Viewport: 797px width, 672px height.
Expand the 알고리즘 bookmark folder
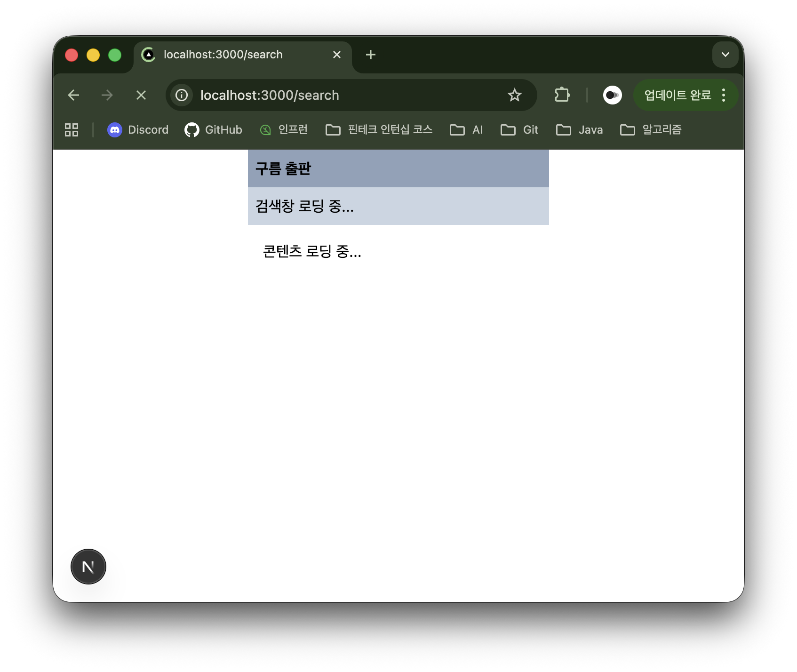[651, 130]
